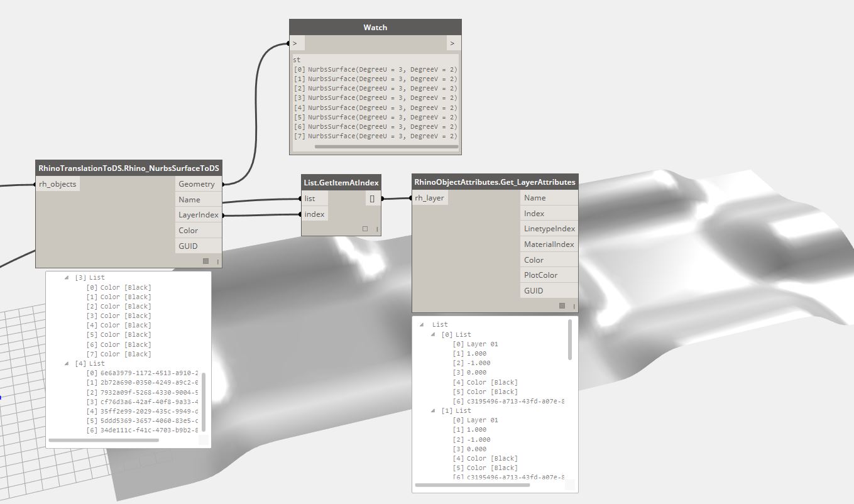The image size is (854, 504).
Task: Collapse root List in layer attributes preview
Action: click(x=422, y=324)
